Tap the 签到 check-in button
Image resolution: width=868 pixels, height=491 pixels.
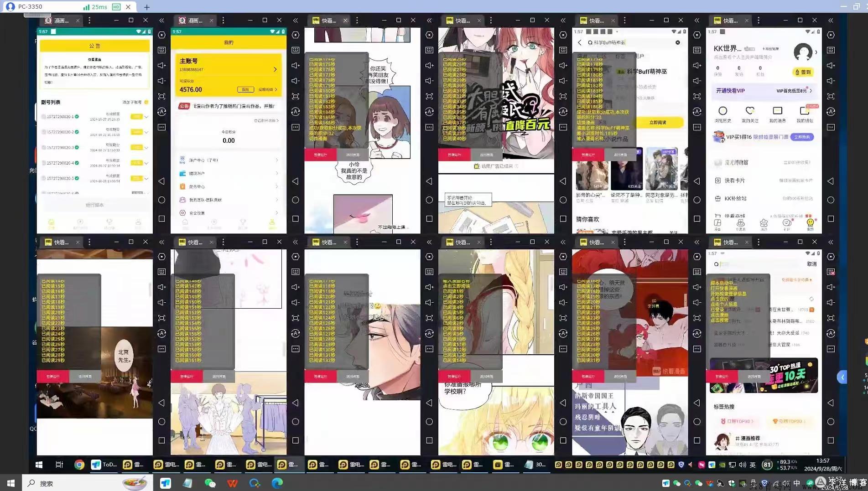point(803,72)
